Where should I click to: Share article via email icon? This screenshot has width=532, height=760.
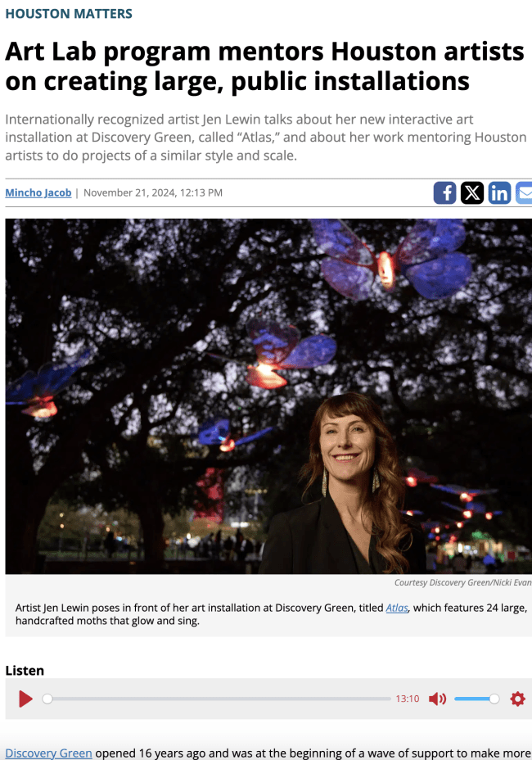(524, 192)
